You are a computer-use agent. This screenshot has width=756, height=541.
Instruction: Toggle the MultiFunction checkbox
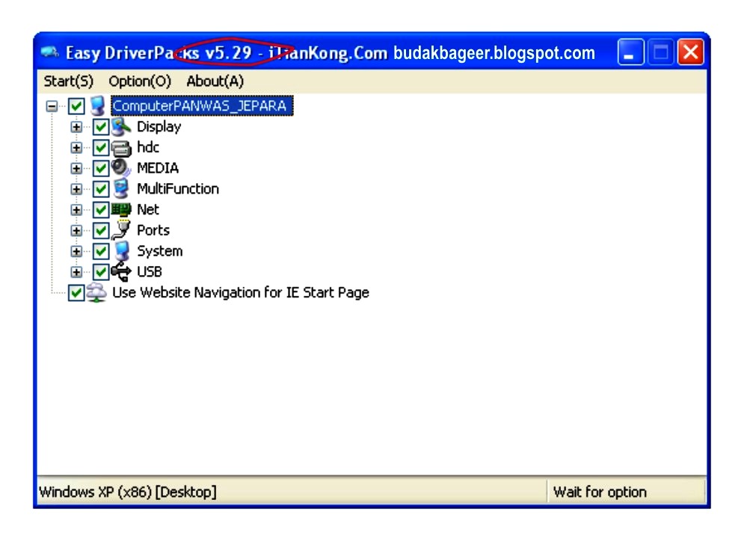click(100, 189)
